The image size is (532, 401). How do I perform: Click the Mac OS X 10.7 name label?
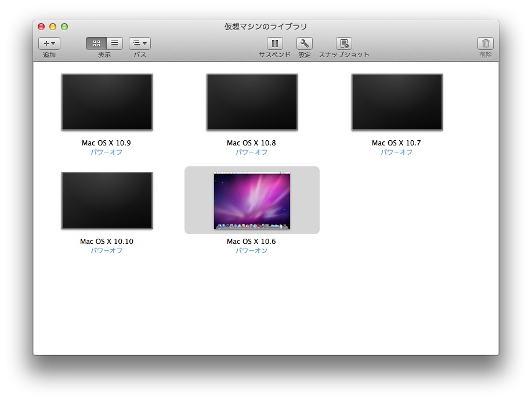(396, 143)
